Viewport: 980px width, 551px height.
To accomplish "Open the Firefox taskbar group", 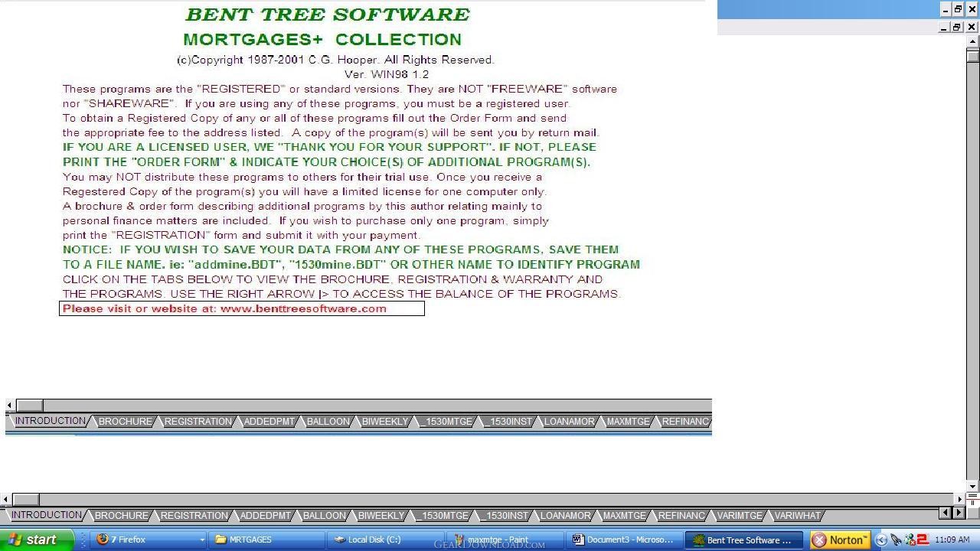I will tap(149, 540).
